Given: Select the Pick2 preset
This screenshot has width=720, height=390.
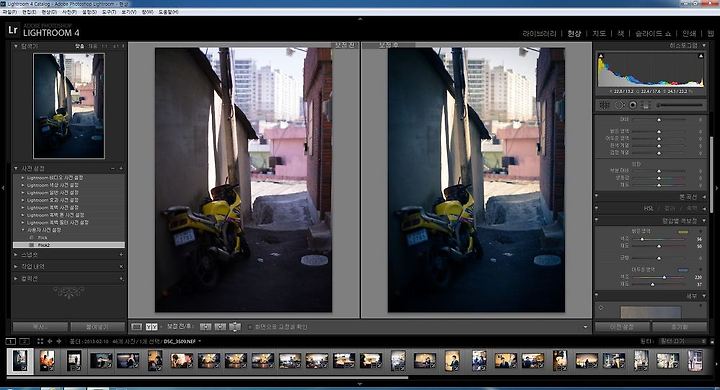Looking at the screenshot, I should click(x=69, y=245).
